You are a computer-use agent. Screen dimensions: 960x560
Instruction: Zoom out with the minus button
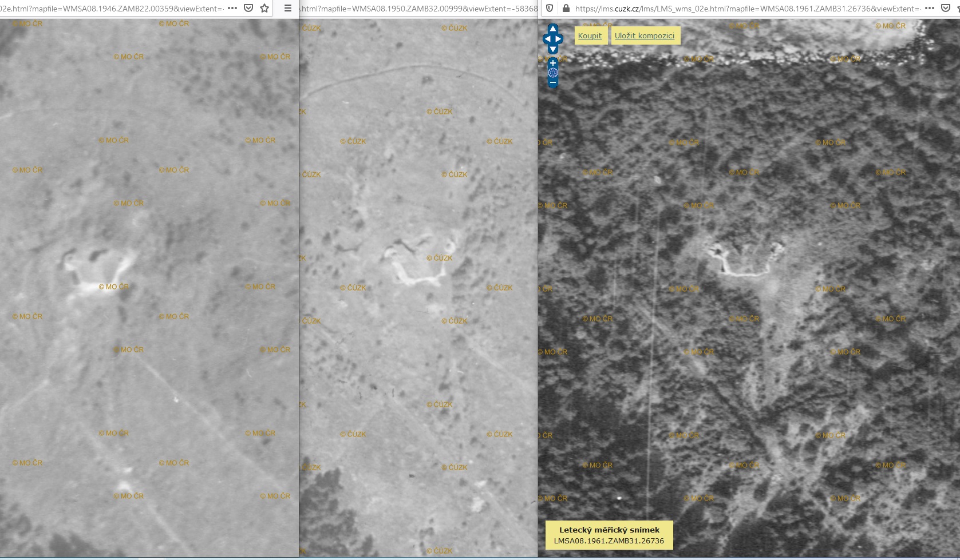coord(553,83)
